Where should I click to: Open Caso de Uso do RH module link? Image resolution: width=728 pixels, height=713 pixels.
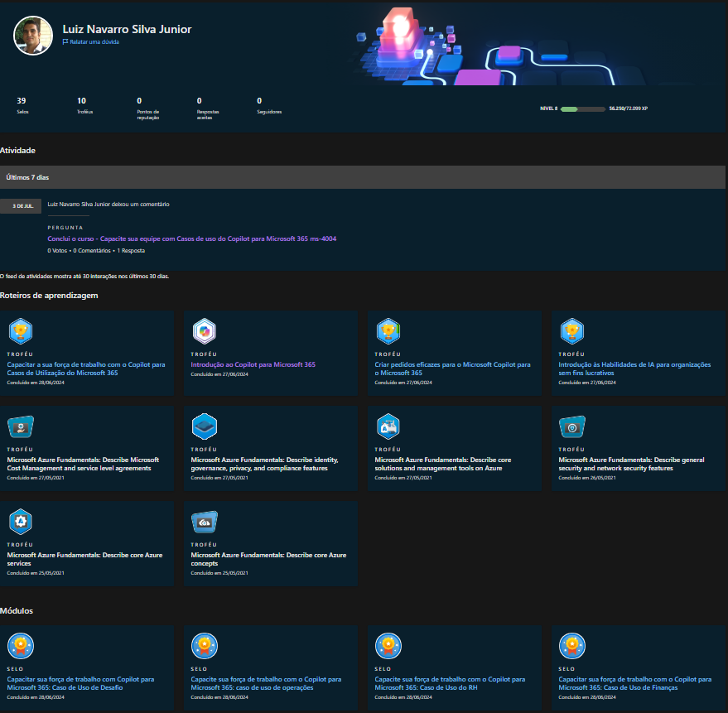click(450, 683)
